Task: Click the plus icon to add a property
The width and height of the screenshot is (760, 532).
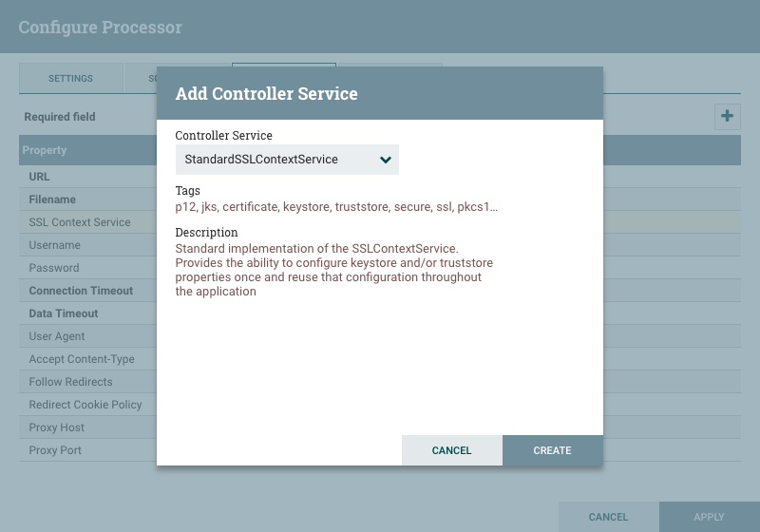Action: tap(727, 117)
